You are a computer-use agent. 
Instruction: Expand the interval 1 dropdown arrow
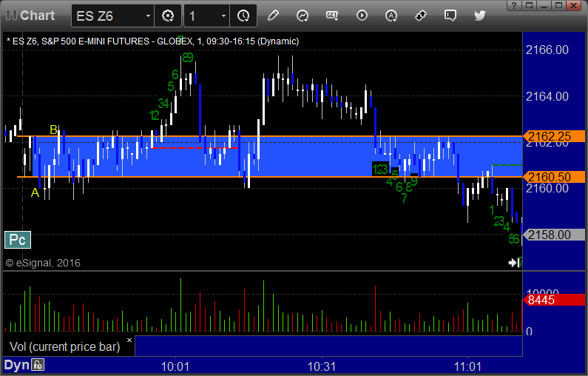tap(224, 16)
